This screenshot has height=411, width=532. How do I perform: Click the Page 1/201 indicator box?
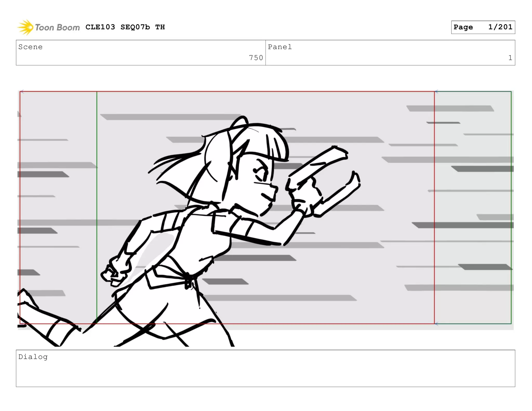click(x=483, y=27)
